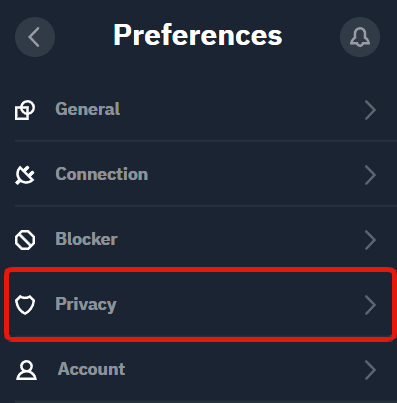Image resolution: width=397 pixels, height=403 pixels.
Task: Select the Account label text
Action: (x=92, y=369)
